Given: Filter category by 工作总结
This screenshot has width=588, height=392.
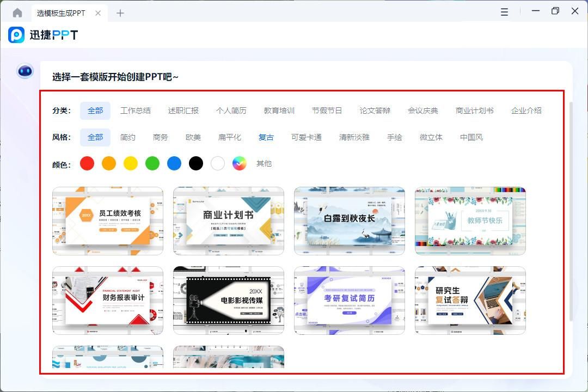Looking at the screenshot, I should (136, 111).
